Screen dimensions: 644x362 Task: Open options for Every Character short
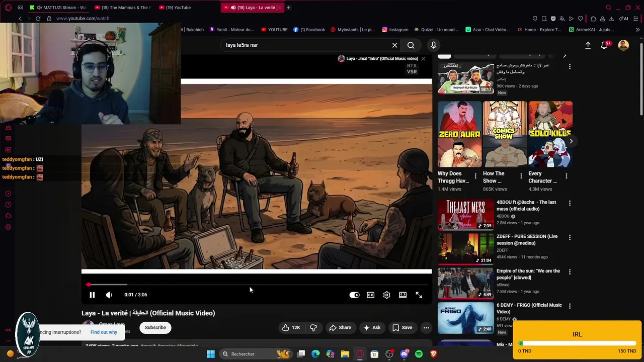[x=567, y=176]
